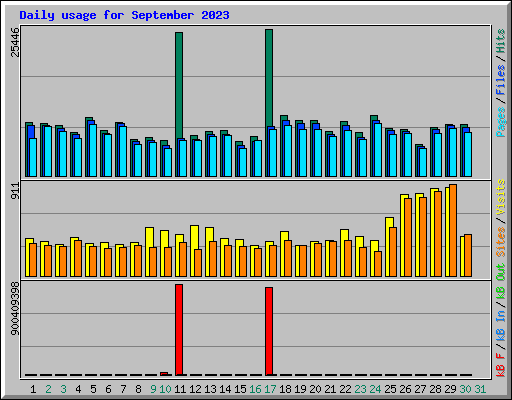
Task: Click day label 18 on the x-axis
Action: click(285, 389)
